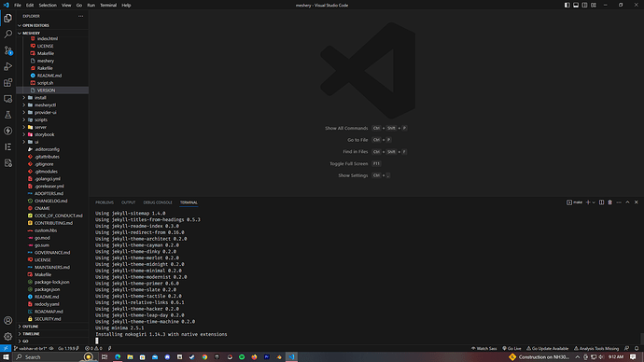Open the Extensions view
This screenshot has width=644, height=362.
(7, 82)
